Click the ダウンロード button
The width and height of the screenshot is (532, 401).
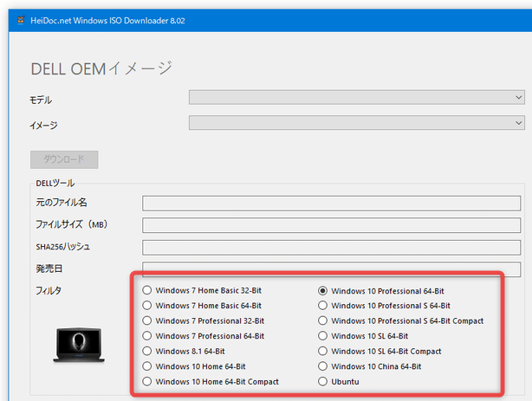[x=64, y=159]
